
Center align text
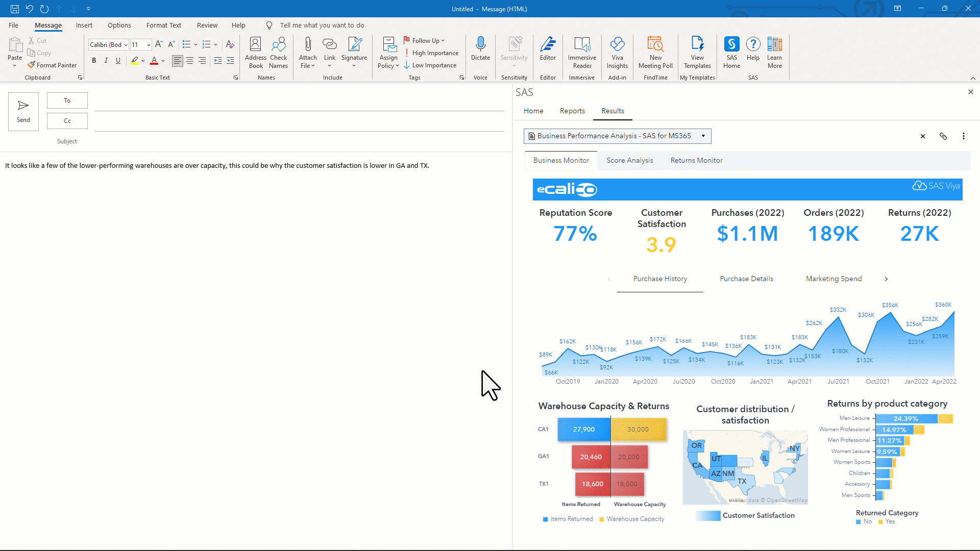190,61
